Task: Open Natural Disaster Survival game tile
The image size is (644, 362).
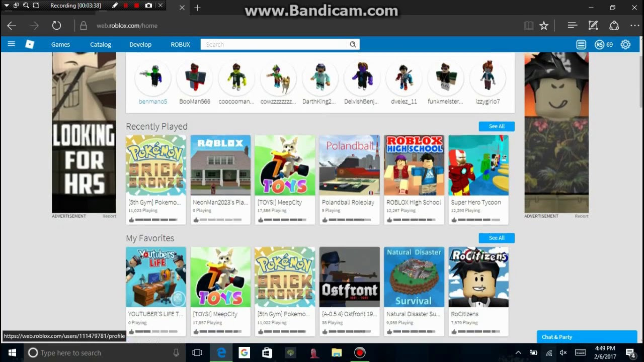Action: [414, 291]
